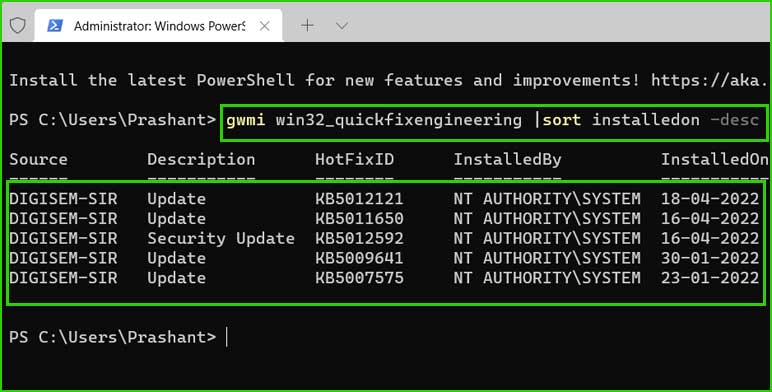
Task: Click Update description in the KB5012121 row
Action: click(x=176, y=199)
